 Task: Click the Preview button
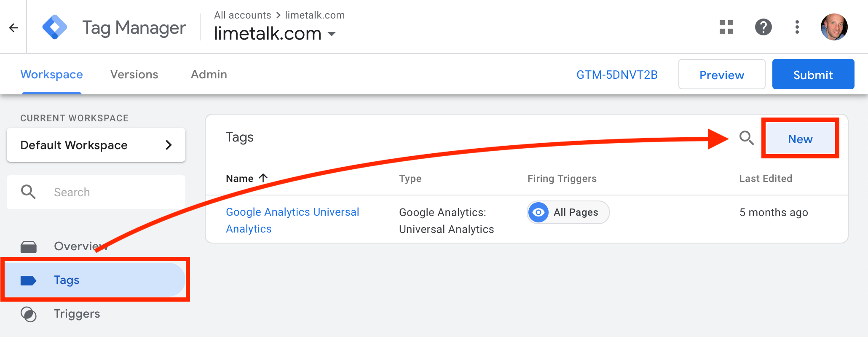721,75
